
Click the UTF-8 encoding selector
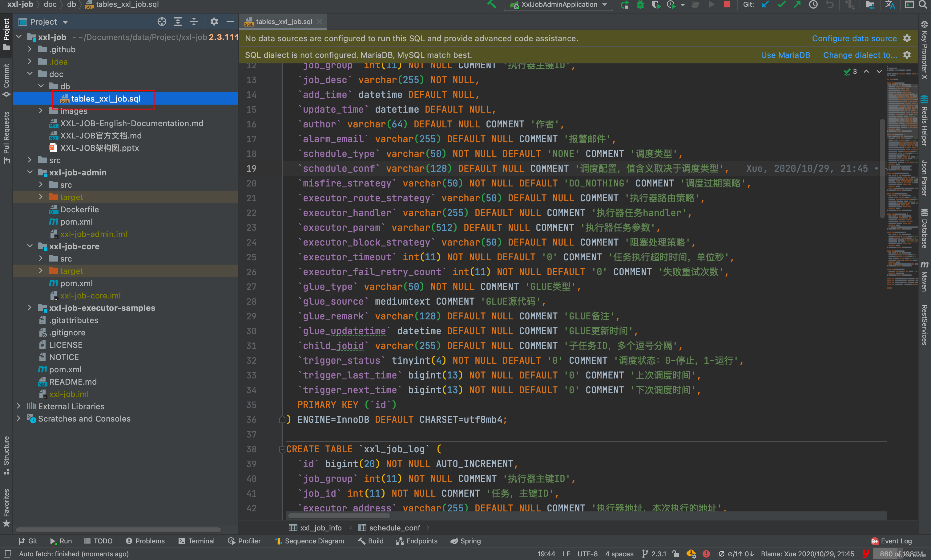click(587, 554)
